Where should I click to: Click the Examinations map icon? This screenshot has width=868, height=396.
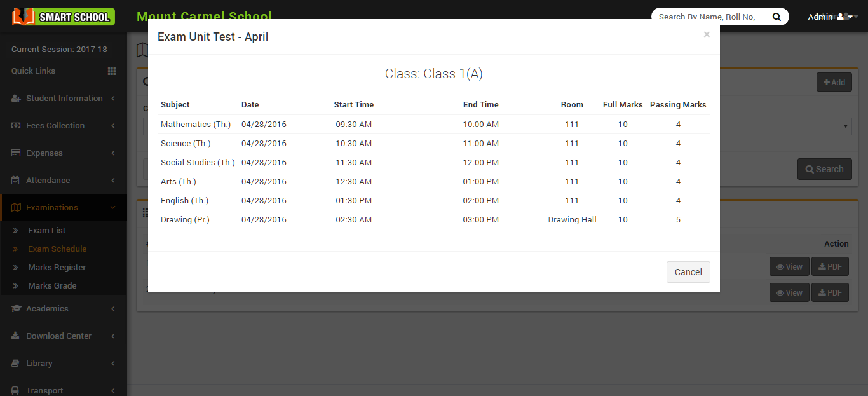tap(16, 208)
